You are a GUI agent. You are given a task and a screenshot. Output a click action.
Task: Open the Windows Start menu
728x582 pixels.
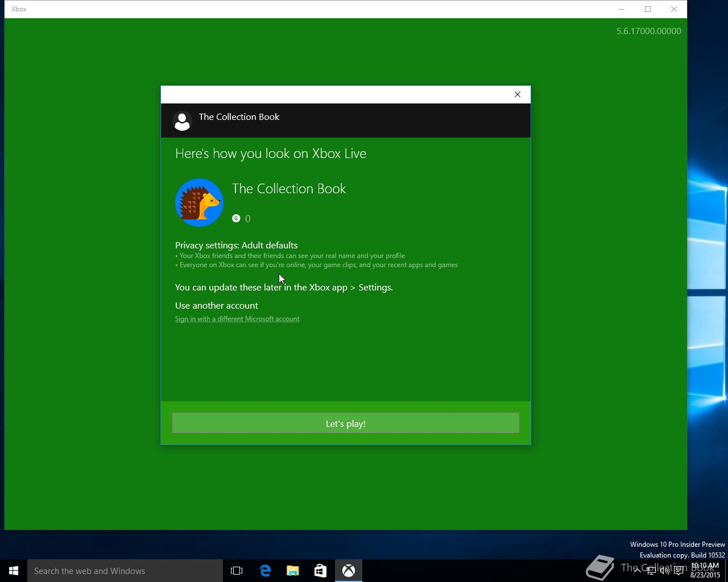14,571
